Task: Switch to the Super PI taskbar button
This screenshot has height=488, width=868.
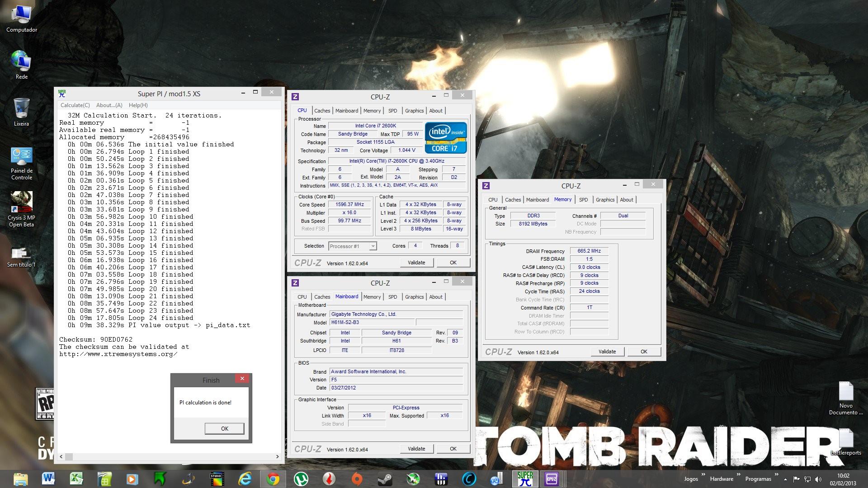Action: (524, 479)
